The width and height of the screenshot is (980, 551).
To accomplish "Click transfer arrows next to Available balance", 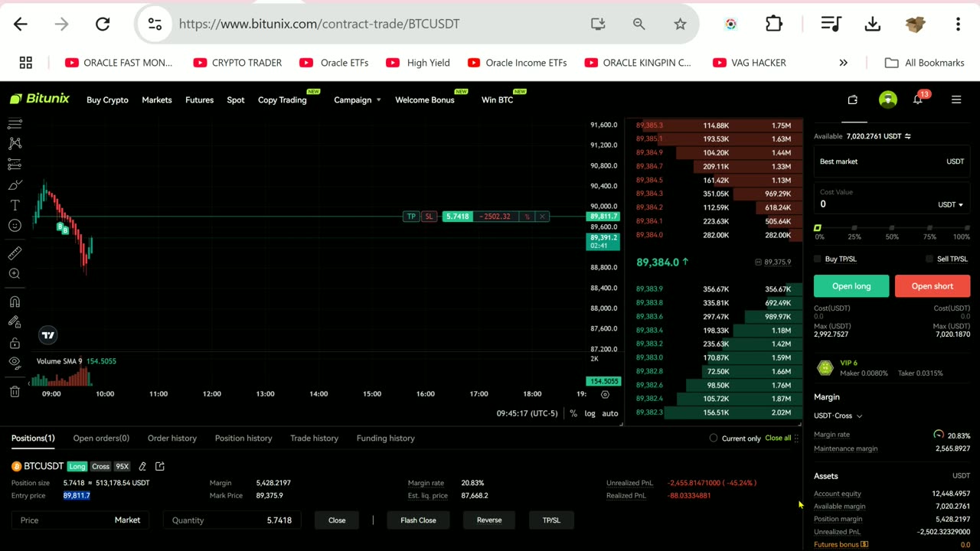I will 908,136.
